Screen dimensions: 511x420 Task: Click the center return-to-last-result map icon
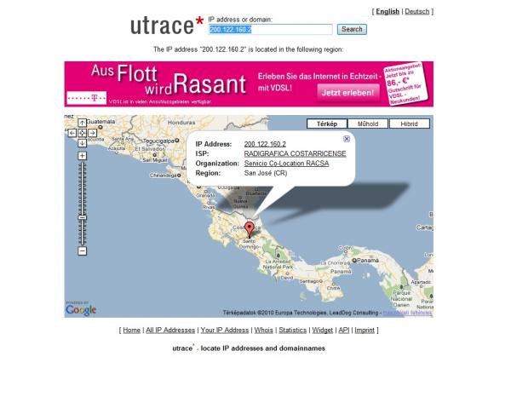tap(83, 133)
